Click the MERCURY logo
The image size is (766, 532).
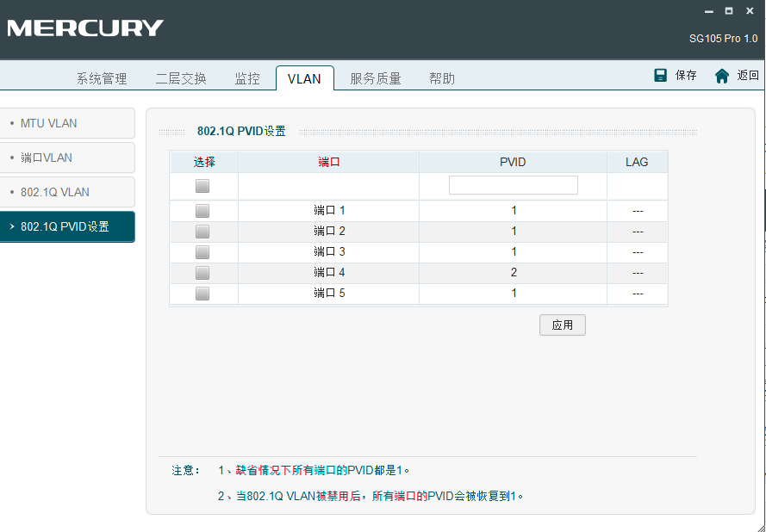[x=84, y=28]
